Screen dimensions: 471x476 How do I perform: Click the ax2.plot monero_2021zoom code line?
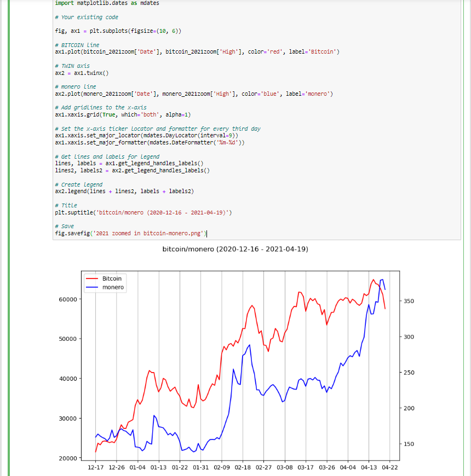point(194,94)
